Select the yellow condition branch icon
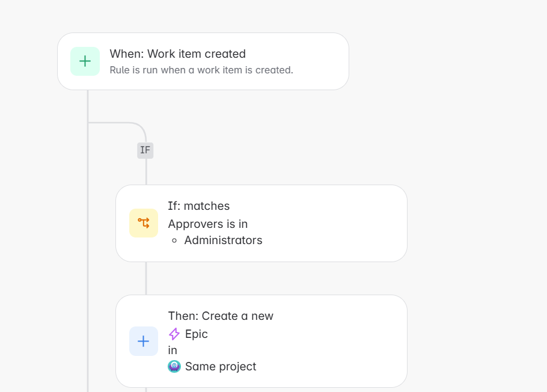This screenshot has height=392, width=547. click(x=144, y=223)
